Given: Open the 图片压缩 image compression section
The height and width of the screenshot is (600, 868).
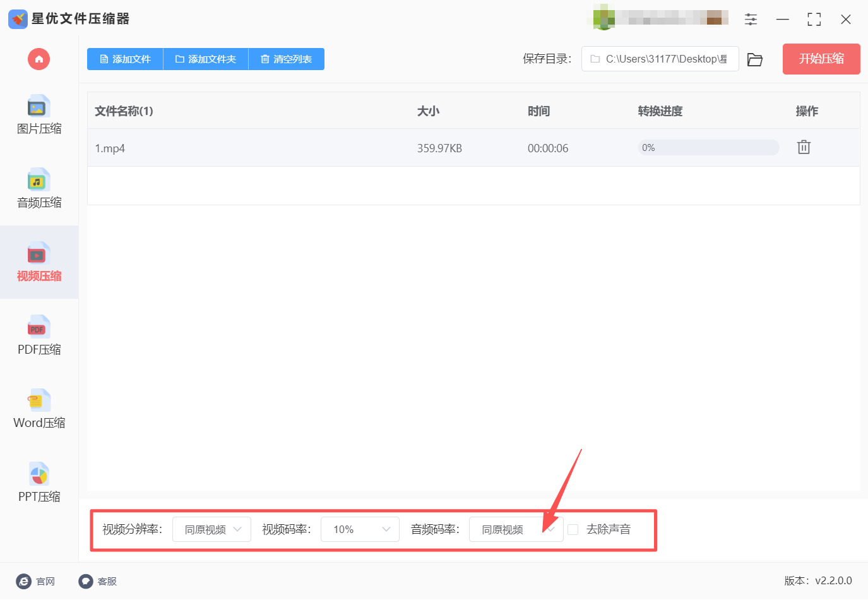Looking at the screenshot, I should (39, 115).
